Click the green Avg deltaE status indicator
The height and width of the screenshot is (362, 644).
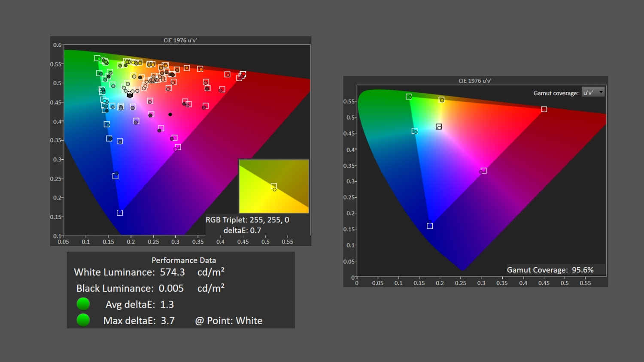(83, 304)
